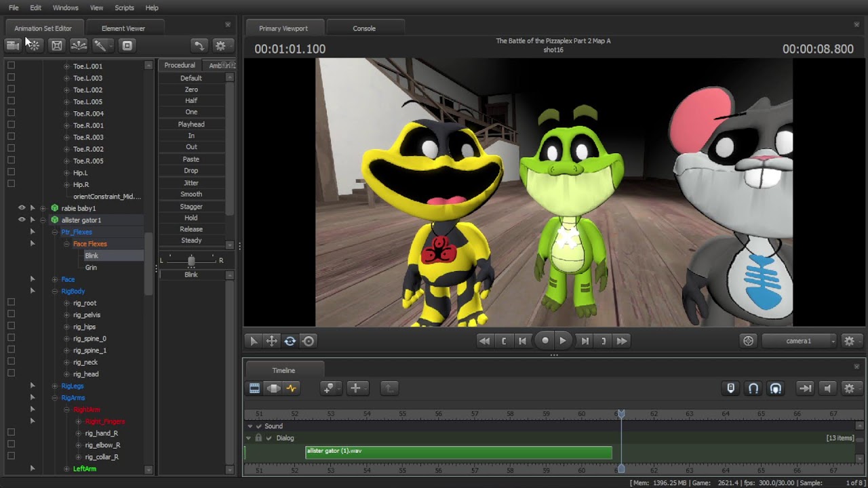Image resolution: width=868 pixels, height=488 pixels.
Task: Click the crossed-square icon in Animation Set Editor toolbar
Action: tap(57, 45)
